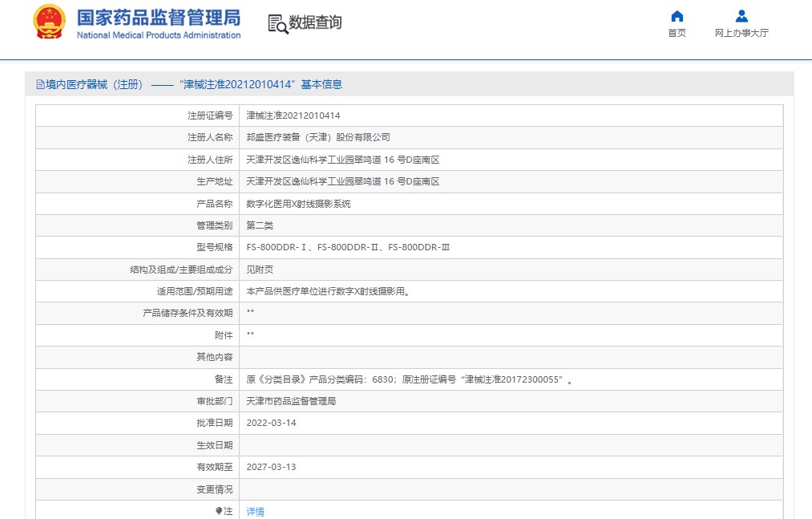Click the 管理类别 row label
Viewport: 812px width, 519px height.
point(214,225)
